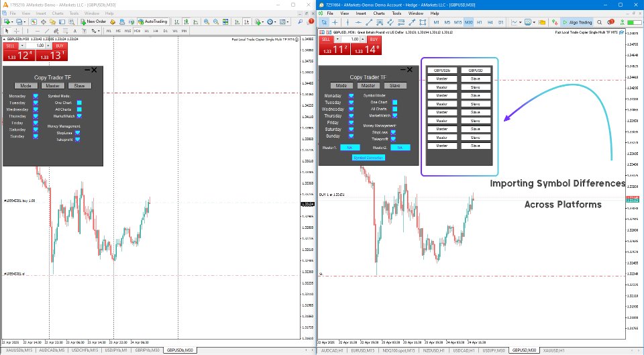644x355 pixels.
Task: Select MT4 vertical line tool
Action: click(x=28, y=31)
